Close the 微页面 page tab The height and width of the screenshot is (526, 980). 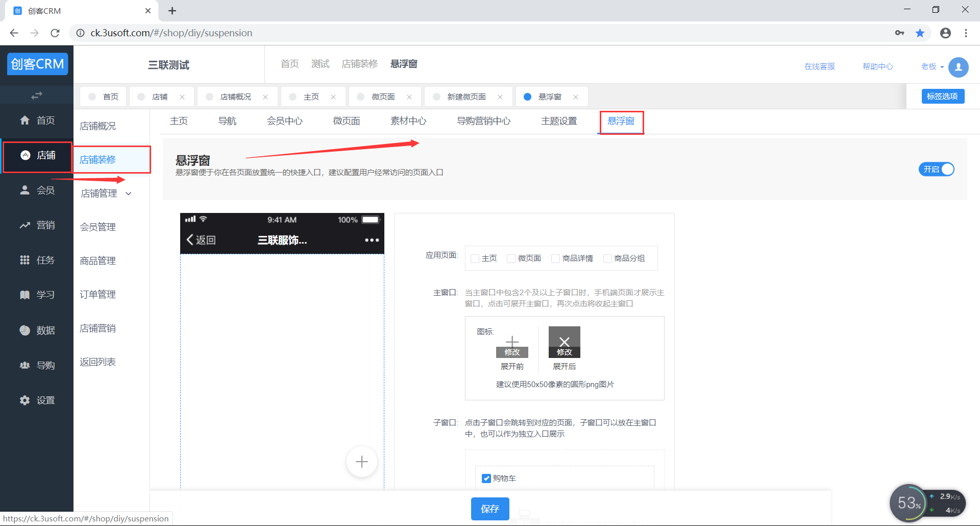coord(409,97)
